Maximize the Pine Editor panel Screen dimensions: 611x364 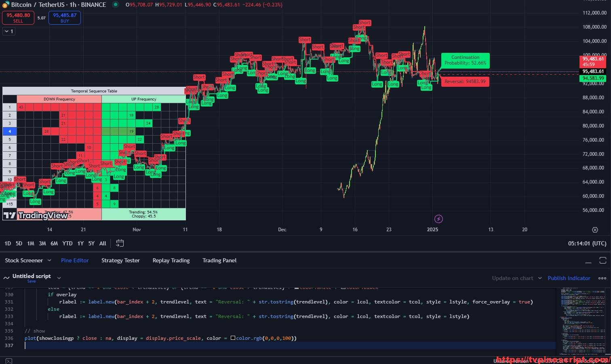click(x=603, y=260)
